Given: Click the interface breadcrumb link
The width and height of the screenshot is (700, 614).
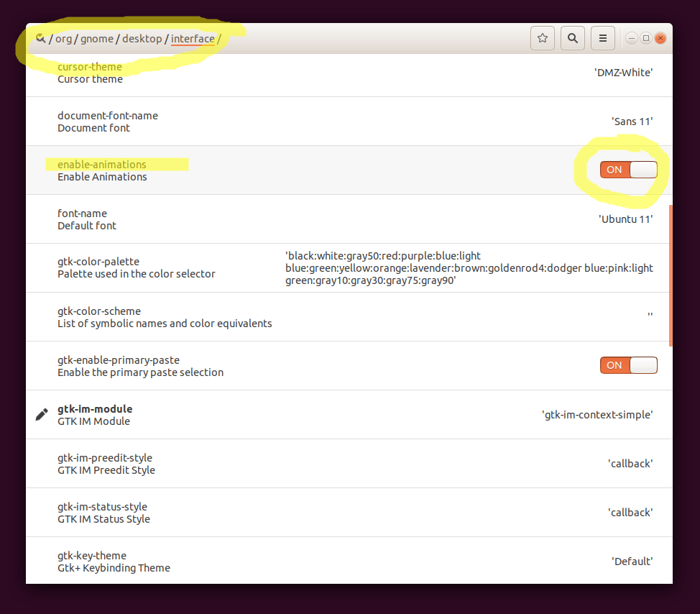Looking at the screenshot, I should (193, 39).
